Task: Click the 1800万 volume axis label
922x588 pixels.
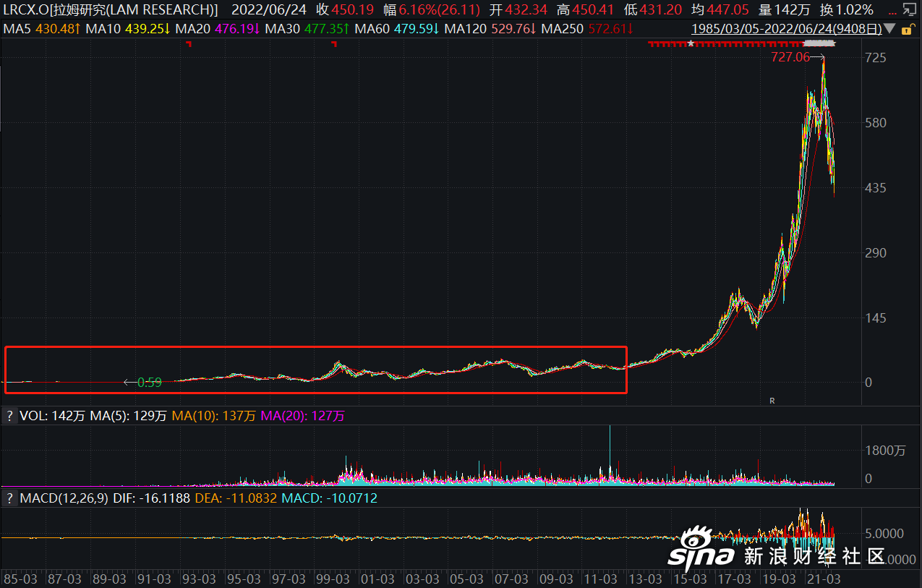Action: click(884, 450)
